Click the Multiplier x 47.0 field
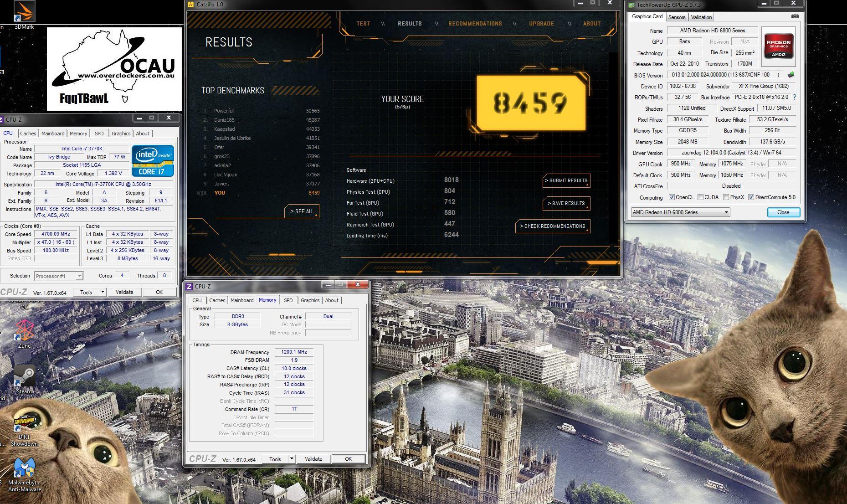The width and height of the screenshot is (847, 504). (56, 242)
